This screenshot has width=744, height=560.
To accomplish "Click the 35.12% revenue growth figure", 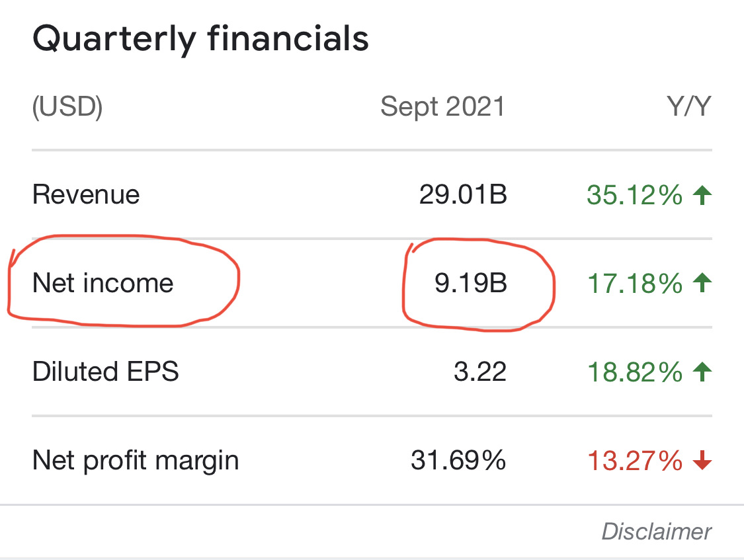I will pos(634,195).
